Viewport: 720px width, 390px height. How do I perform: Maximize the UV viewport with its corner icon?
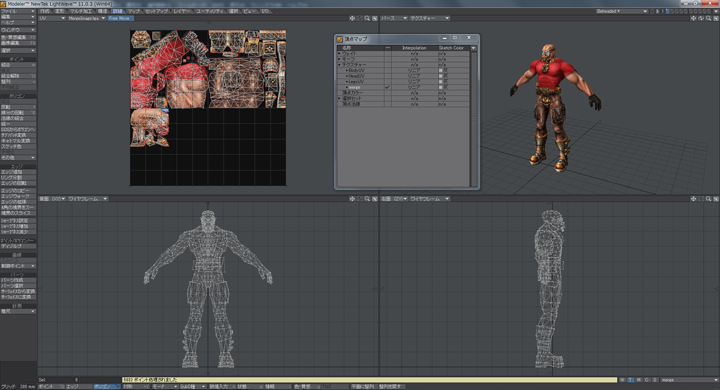click(375, 18)
